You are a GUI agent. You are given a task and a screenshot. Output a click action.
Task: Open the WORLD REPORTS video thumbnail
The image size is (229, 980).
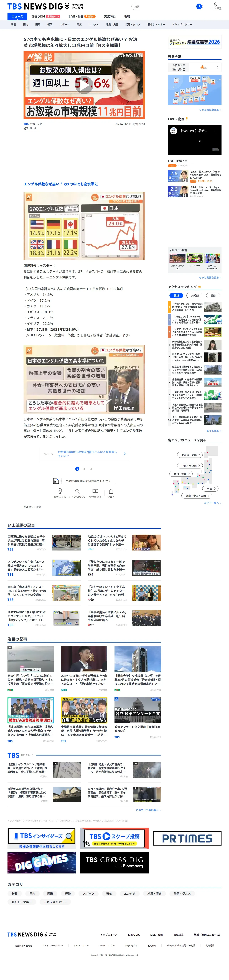tap(212, 259)
